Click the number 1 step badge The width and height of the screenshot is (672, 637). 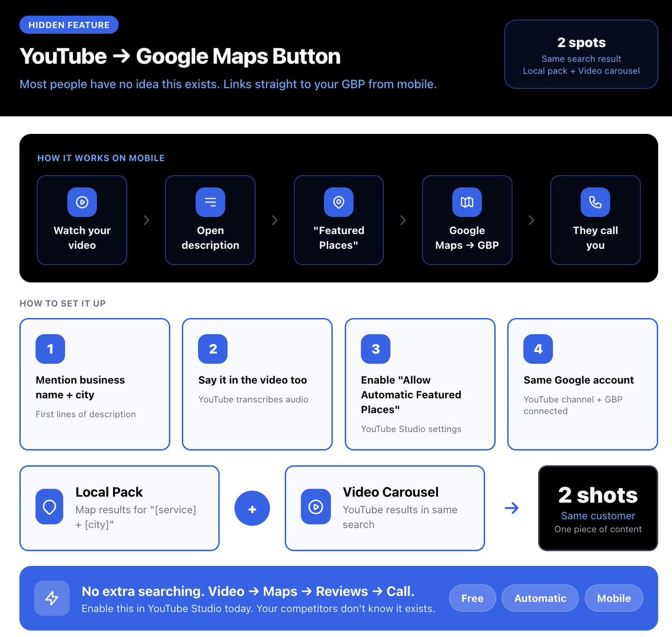50,349
